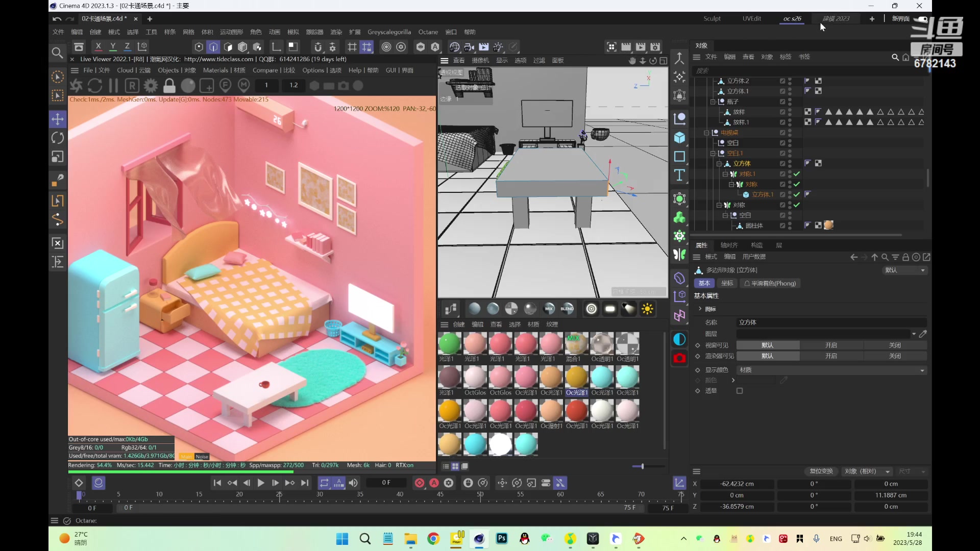Click the clay mode sphere icon
The height and width of the screenshot is (551, 980).
click(188, 85)
